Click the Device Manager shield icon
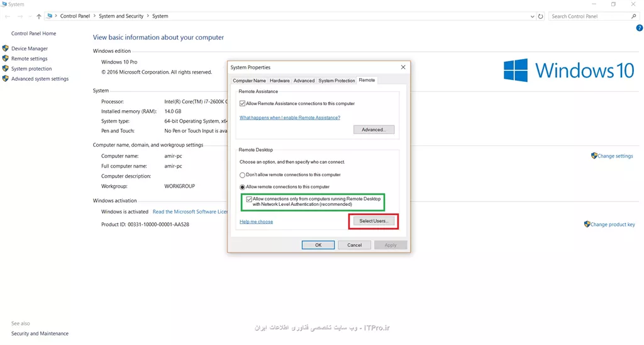The height and width of the screenshot is (345, 644). 5,48
